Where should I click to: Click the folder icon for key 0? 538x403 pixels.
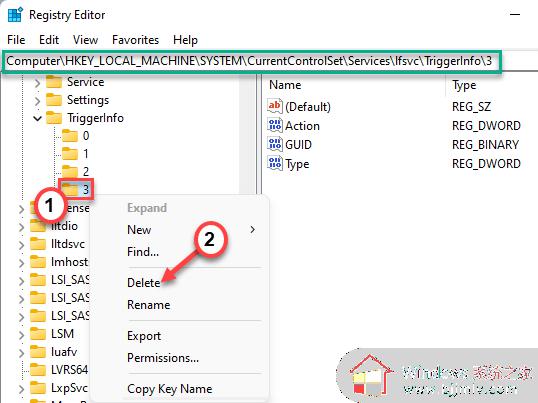(x=70, y=135)
